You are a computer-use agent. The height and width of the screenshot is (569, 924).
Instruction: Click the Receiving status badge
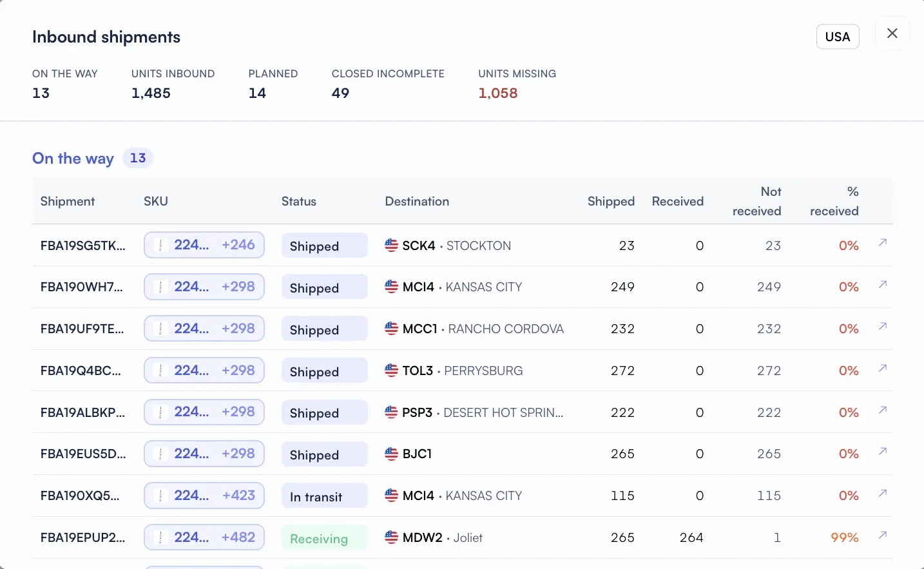pos(325,538)
